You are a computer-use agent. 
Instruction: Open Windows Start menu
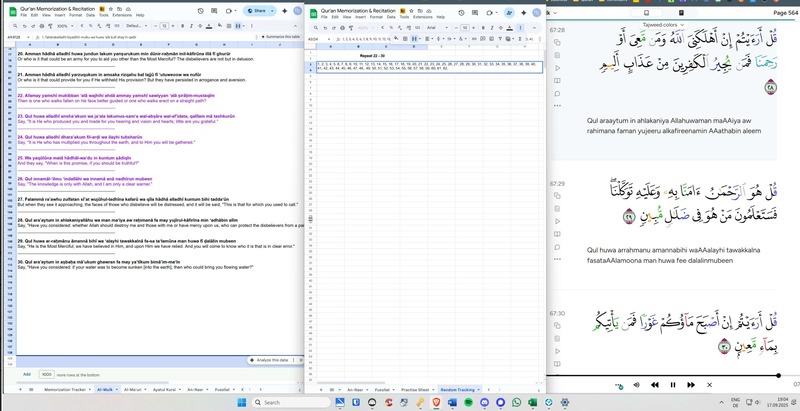tap(241, 402)
